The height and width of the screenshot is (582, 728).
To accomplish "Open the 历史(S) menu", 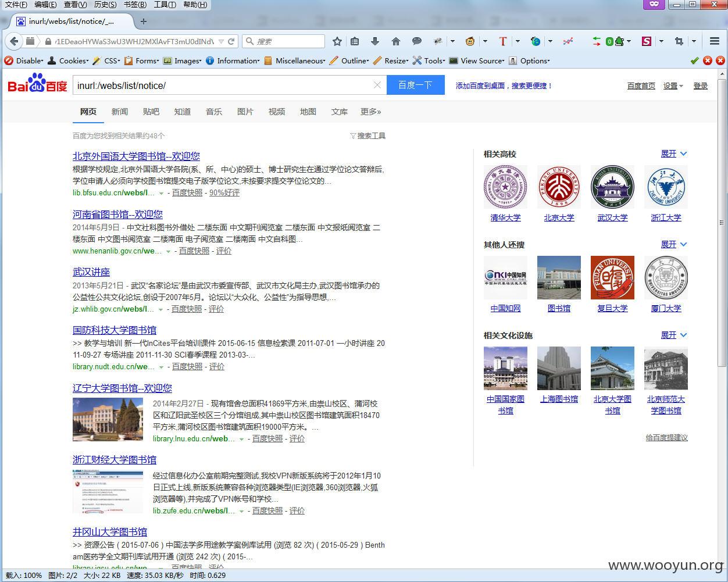I will pos(105,5).
